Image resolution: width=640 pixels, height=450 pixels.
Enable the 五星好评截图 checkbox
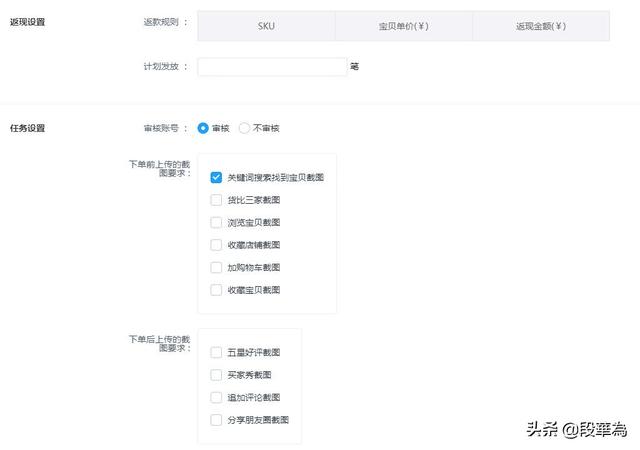coord(216,352)
